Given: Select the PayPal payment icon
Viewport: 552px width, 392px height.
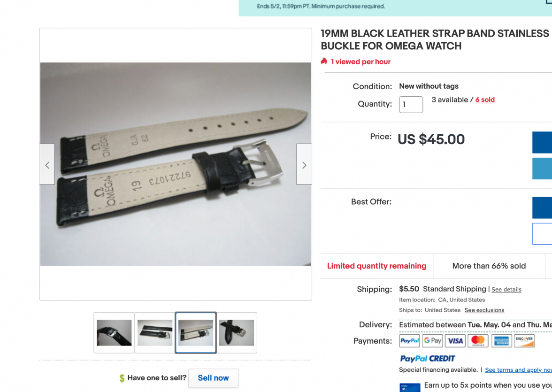Looking at the screenshot, I should click(409, 340).
